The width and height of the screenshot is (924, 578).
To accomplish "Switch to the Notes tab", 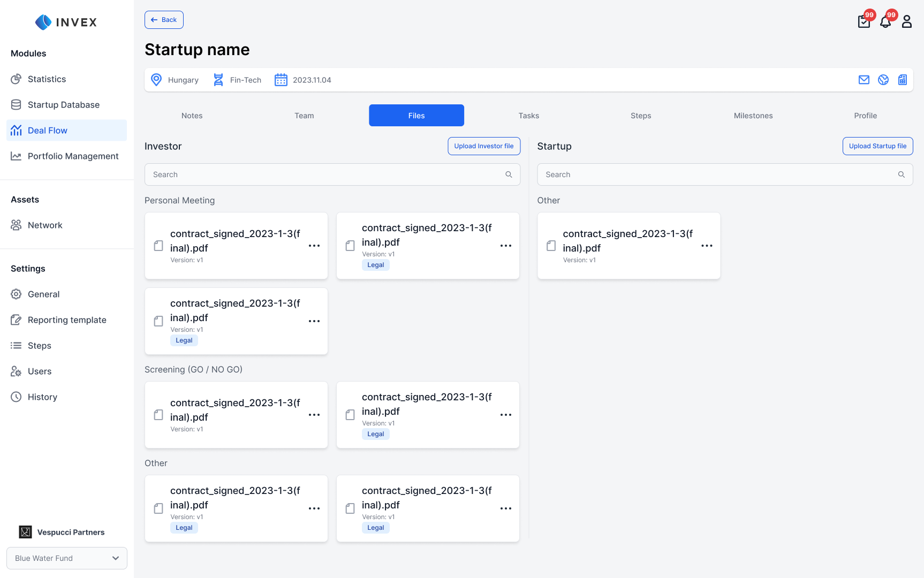I will [192, 116].
